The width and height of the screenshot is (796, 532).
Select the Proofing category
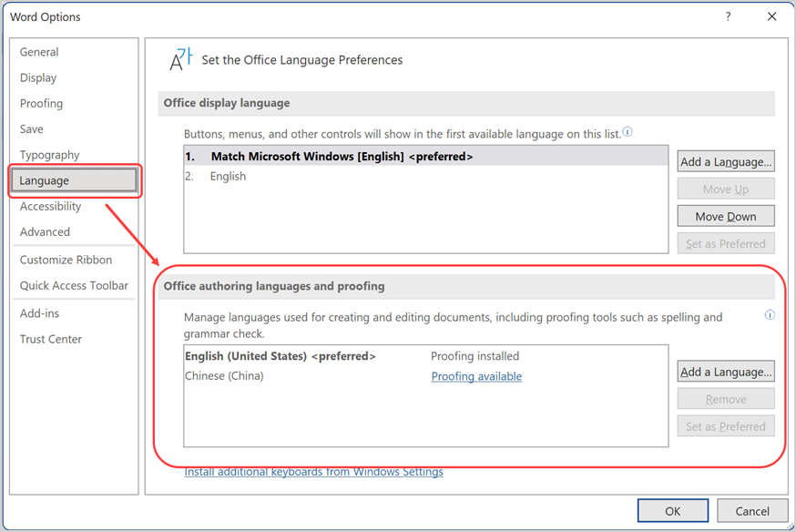(x=42, y=103)
